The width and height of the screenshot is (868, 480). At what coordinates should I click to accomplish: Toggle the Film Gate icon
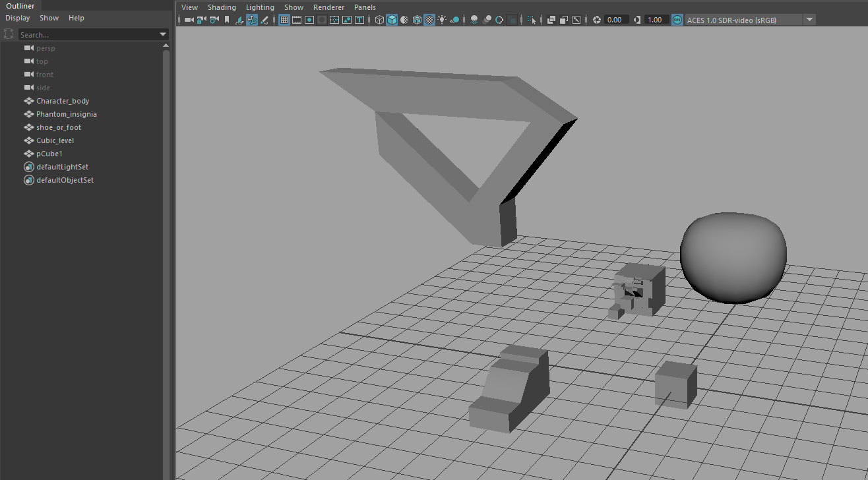click(x=297, y=20)
